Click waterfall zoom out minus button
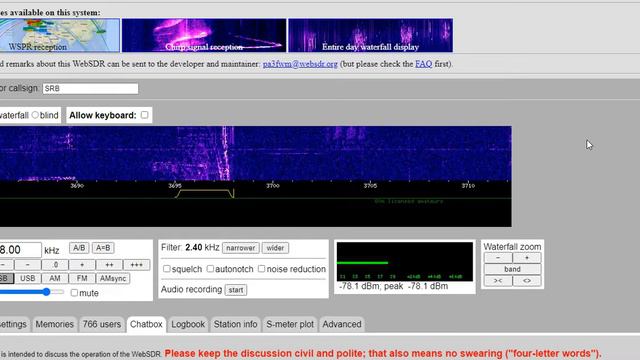The width and height of the screenshot is (640, 360). 498,258
